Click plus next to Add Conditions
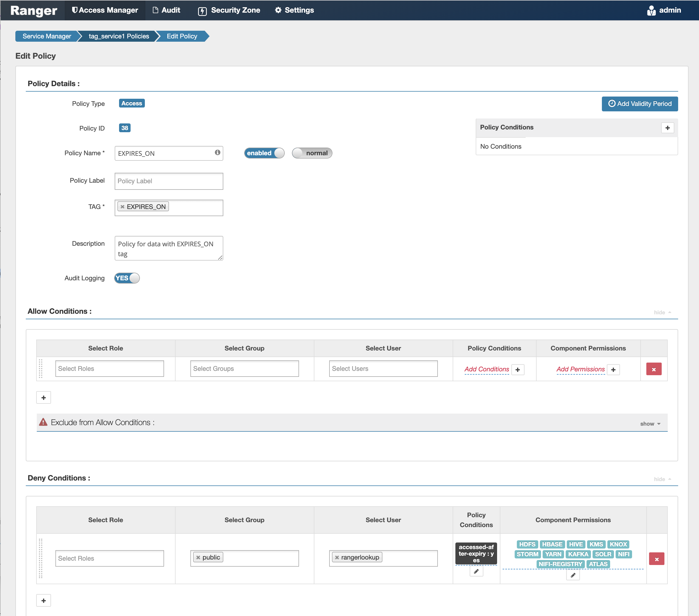 (x=517, y=369)
